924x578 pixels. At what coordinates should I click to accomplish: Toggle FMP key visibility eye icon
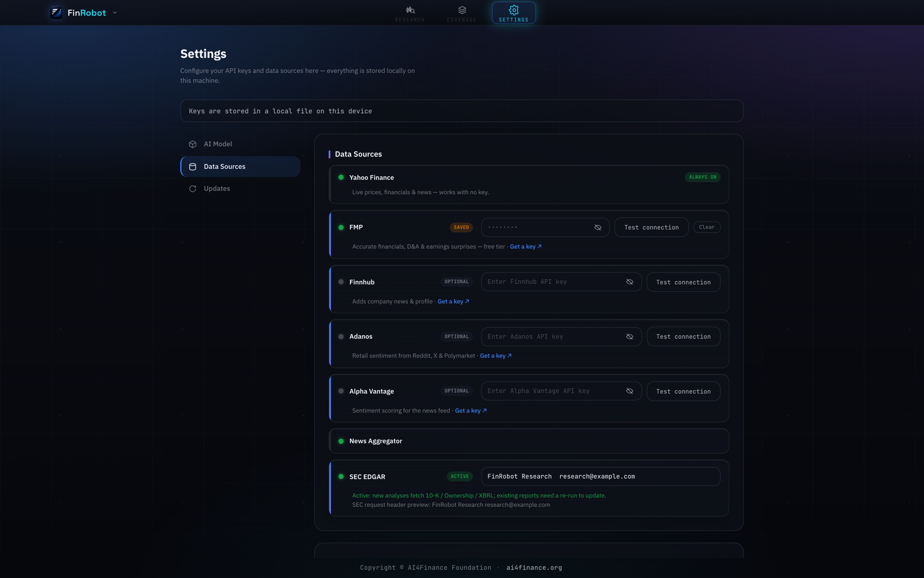pos(598,228)
